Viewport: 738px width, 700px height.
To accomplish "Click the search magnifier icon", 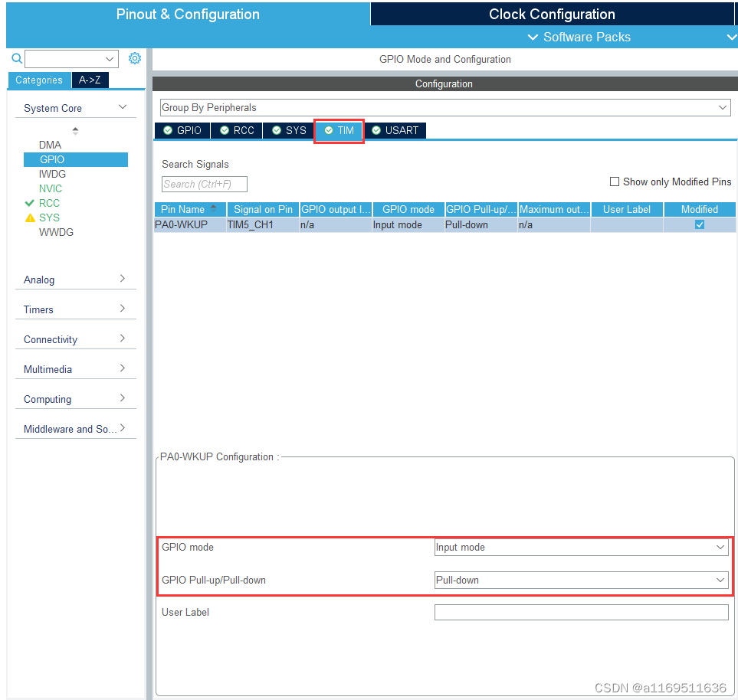I will (x=16, y=58).
